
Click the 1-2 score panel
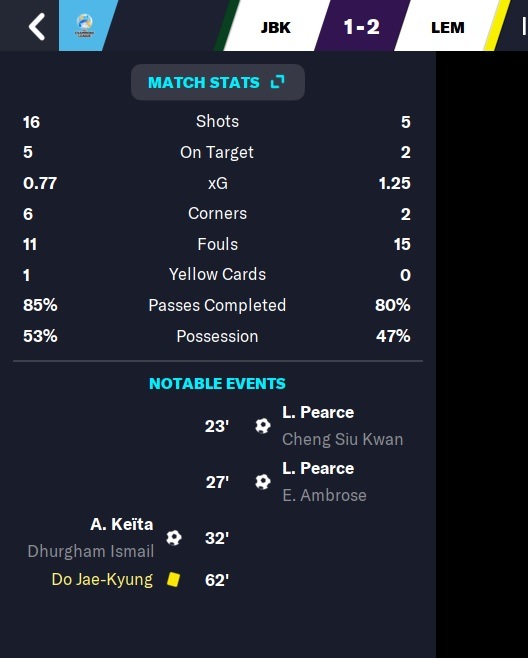point(361,26)
